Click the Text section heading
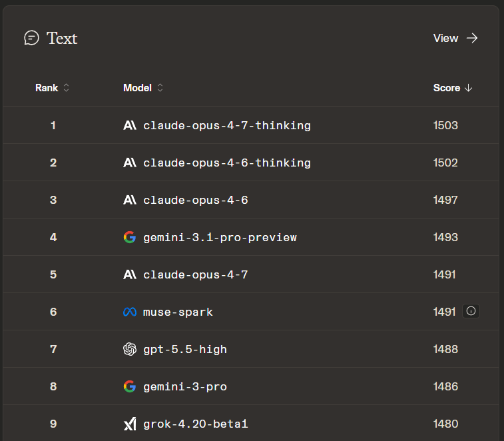 pos(62,38)
